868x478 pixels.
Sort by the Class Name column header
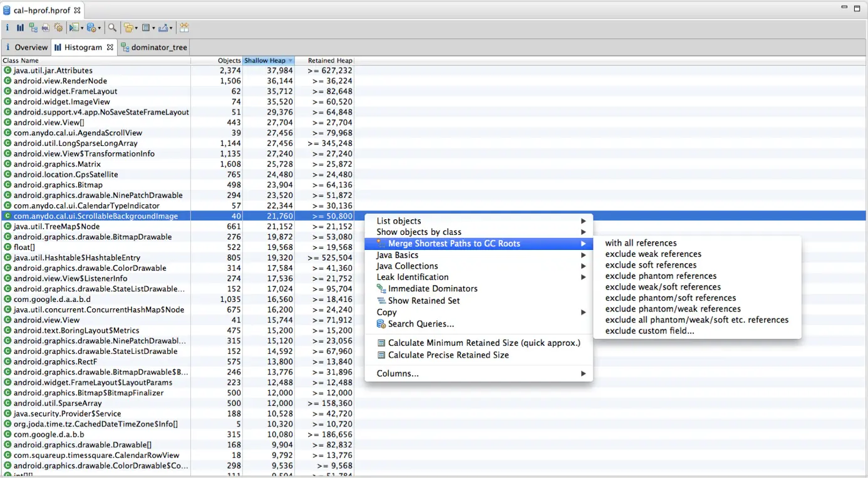coord(96,61)
